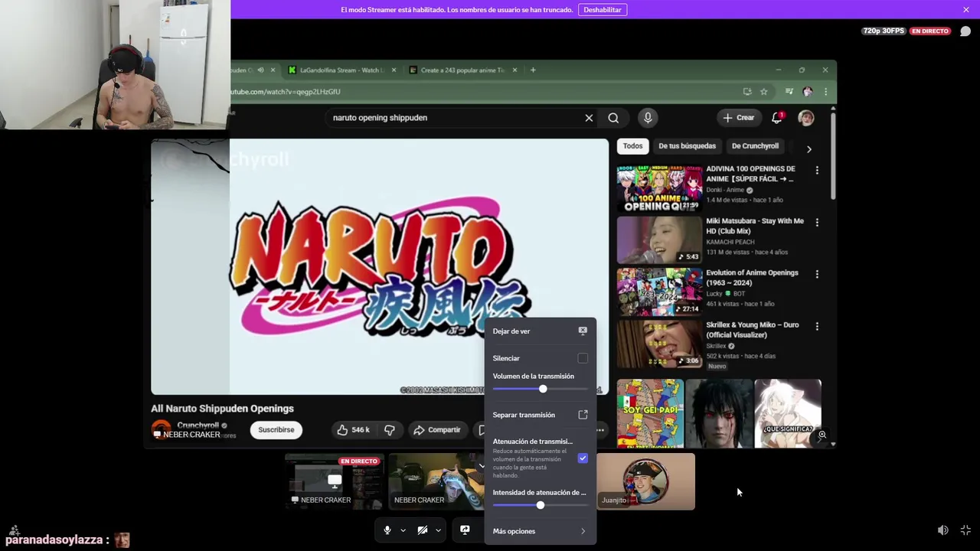
Task: Uncheck the Atenuación de transmisión checkbox
Action: click(x=583, y=458)
